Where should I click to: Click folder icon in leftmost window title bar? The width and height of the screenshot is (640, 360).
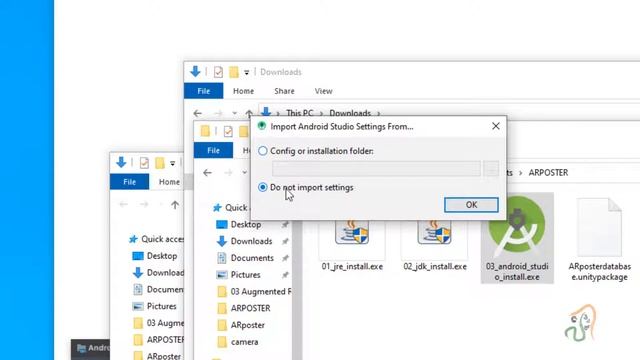(160, 163)
